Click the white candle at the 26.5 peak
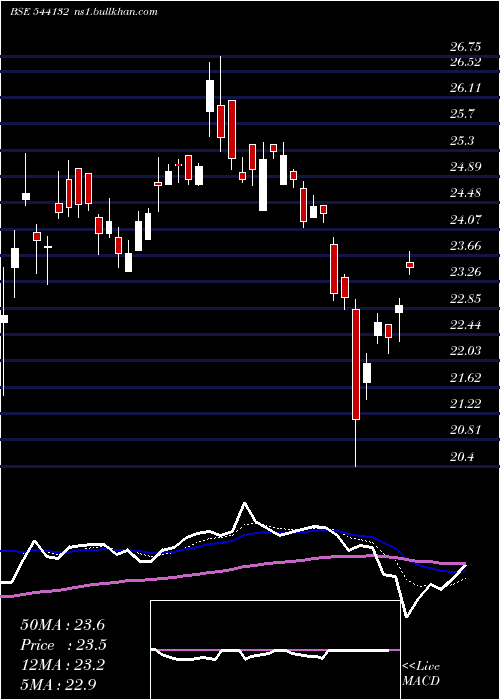This screenshot has width=500, height=700. pyautogui.click(x=210, y=96)
